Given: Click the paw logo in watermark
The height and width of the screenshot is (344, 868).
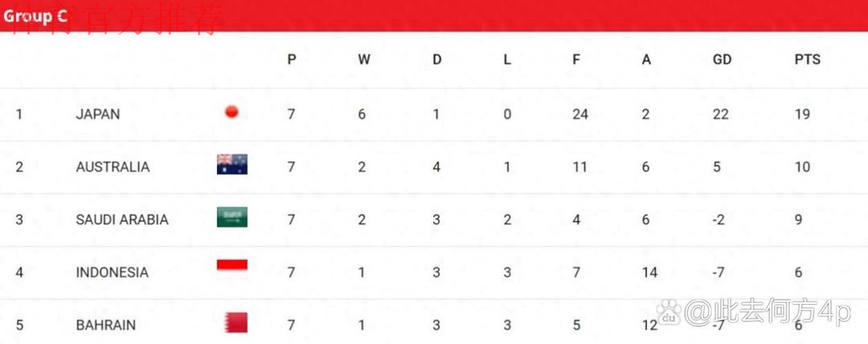Looking at the screenshot, I should click(668, 313).
